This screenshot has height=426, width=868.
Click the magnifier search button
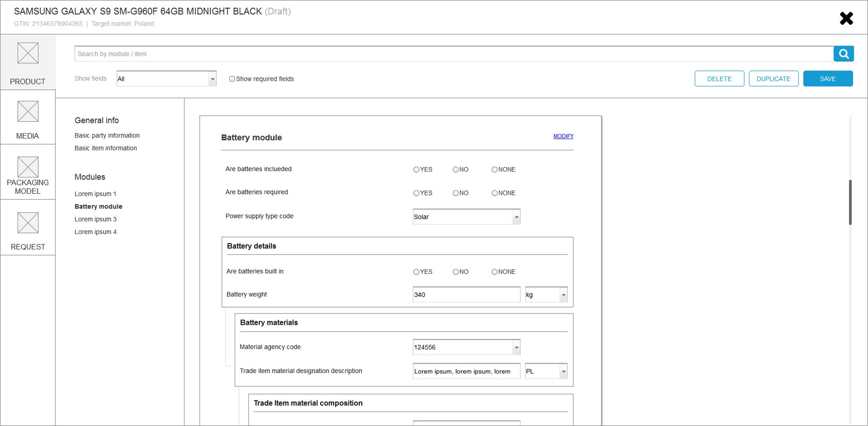click(843, 54)
